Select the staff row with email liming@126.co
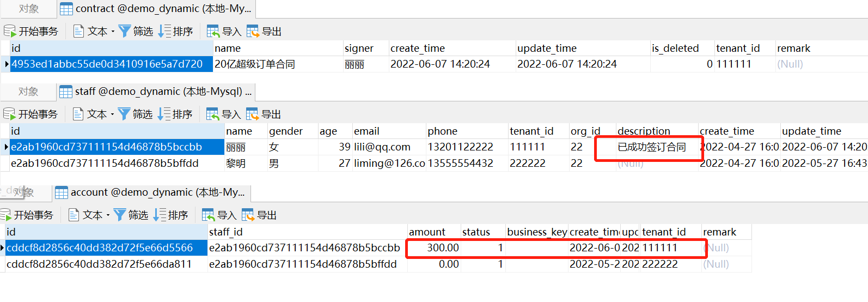This screenshot has width=868, height=302. pyautogui.click(x=389, y=164)
